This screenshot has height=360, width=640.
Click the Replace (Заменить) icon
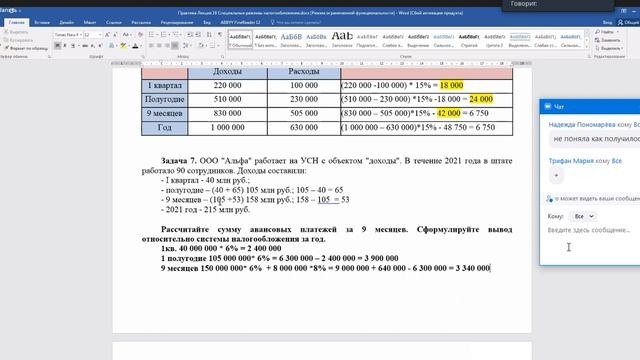[597, 40]
